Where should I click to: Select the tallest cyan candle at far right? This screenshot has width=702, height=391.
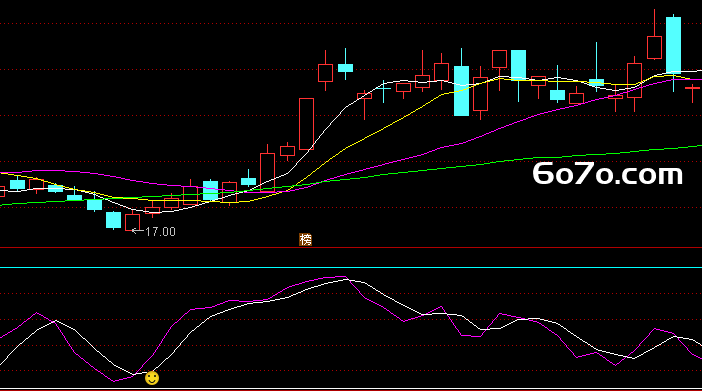[x=673, y=45]
